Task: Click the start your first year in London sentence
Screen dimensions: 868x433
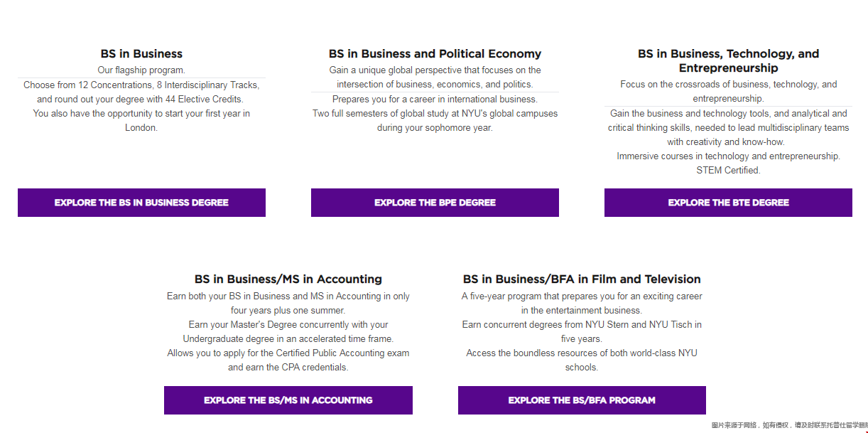Action: [x=141, y=120]
